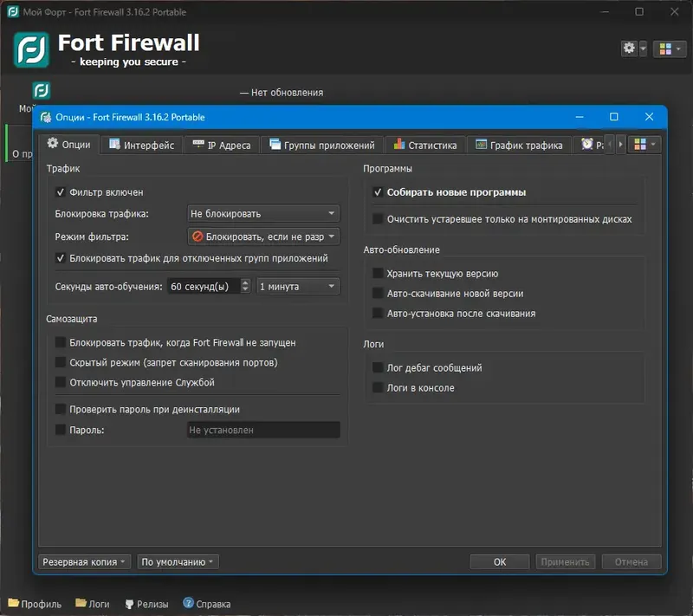Expand Режим фильтра dropdown
The image size is (693, 616).
click(263, 237)
